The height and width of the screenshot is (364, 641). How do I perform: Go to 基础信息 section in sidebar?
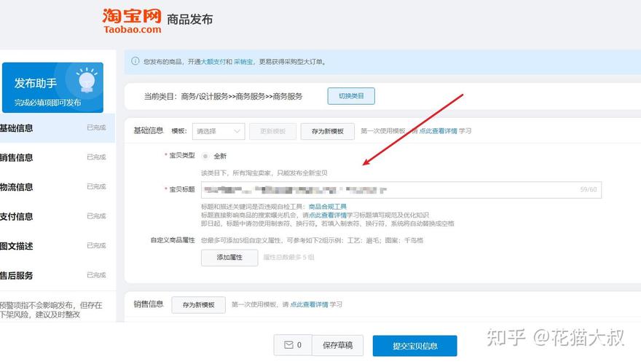coord(17,128)
